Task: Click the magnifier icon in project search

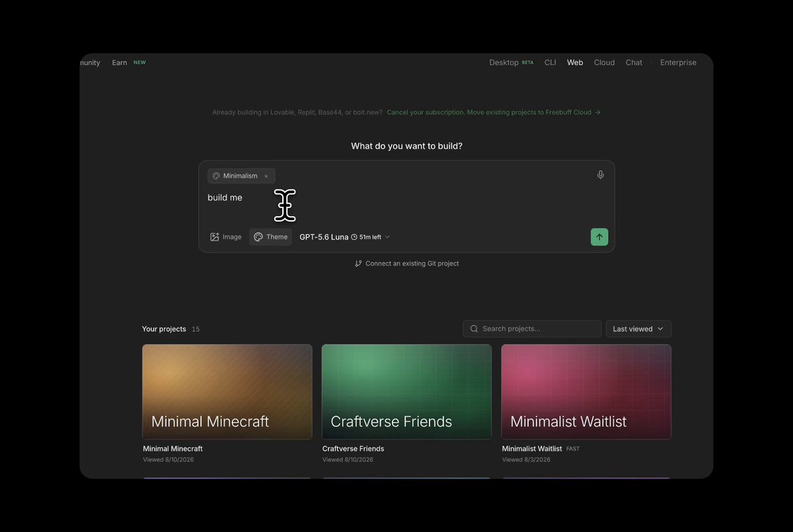Action: [474, 329]
